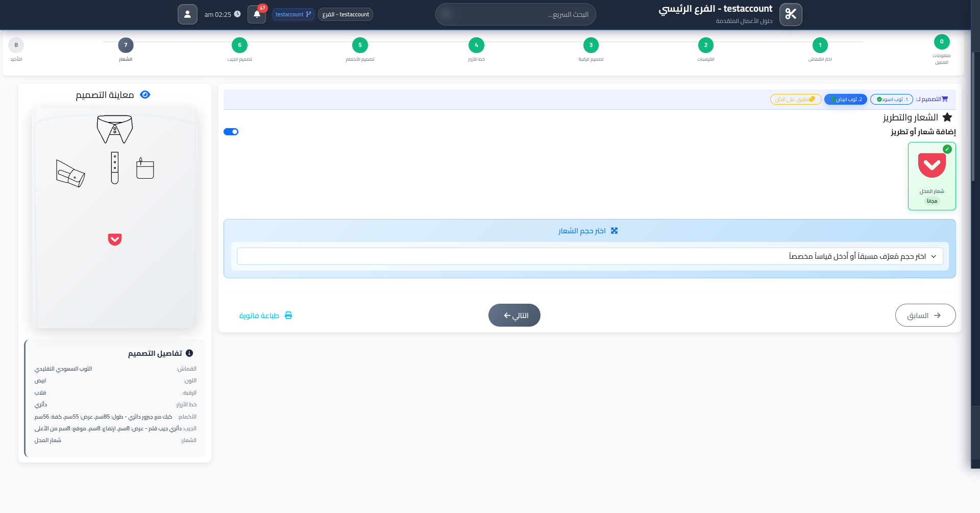Screen dimensions: 980x513
Task: Click the red logo on thobe preview
Action: [x=115, y=239]
